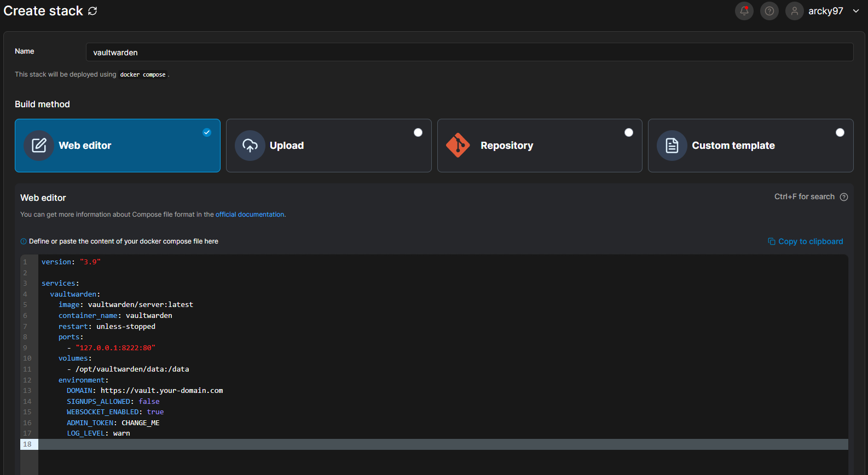
Task: Click Copy to clipboard
Action: [806, 241]
